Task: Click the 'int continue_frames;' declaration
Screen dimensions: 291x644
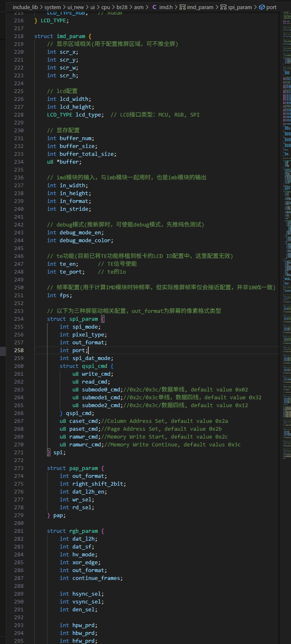Action: (91, 578)
